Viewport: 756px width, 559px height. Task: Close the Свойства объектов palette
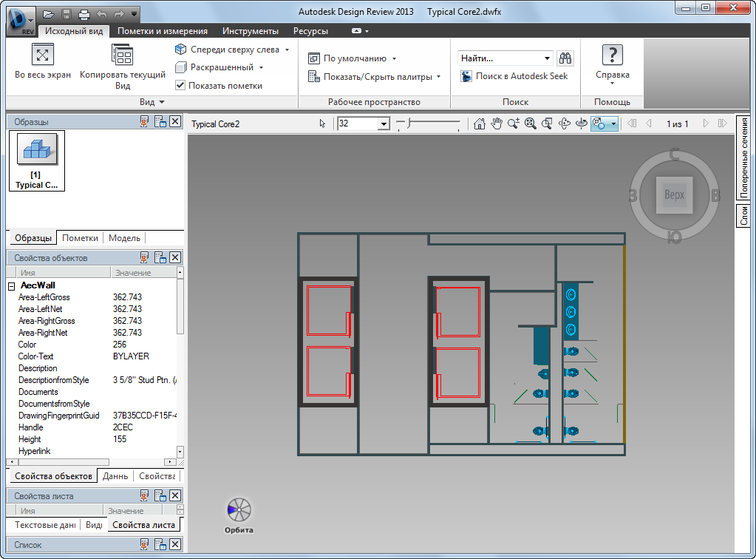click(175, 257)
